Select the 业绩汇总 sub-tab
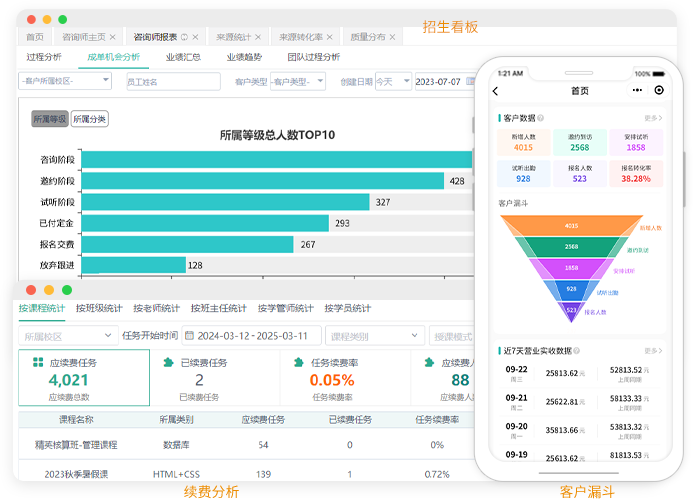The height and width of the screenshot is (499, 693). [x=183, y=57]
